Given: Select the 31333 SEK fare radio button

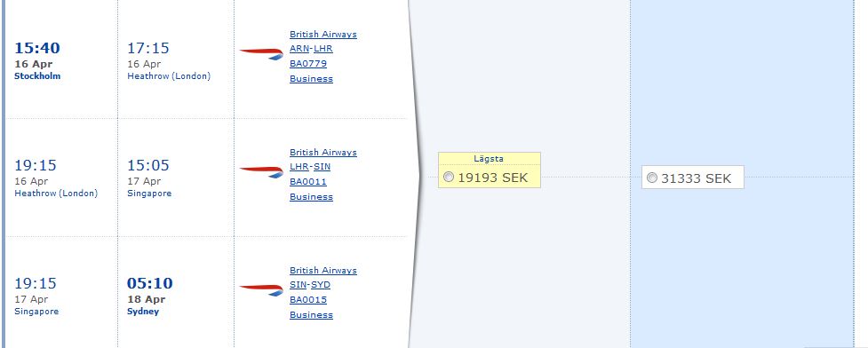Looking at the screenshot, I should tap(652, 178).
